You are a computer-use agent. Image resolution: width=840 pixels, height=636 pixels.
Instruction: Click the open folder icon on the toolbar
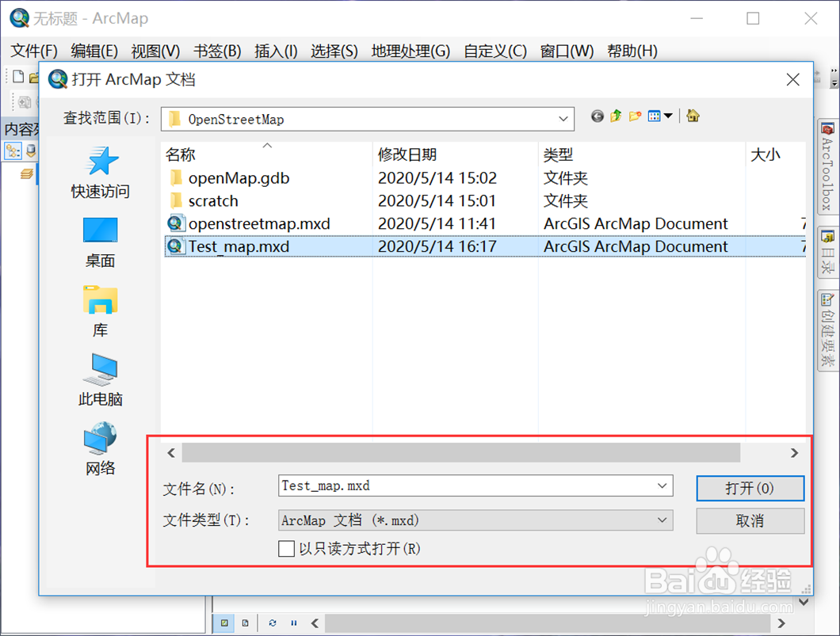pos(35,75)
